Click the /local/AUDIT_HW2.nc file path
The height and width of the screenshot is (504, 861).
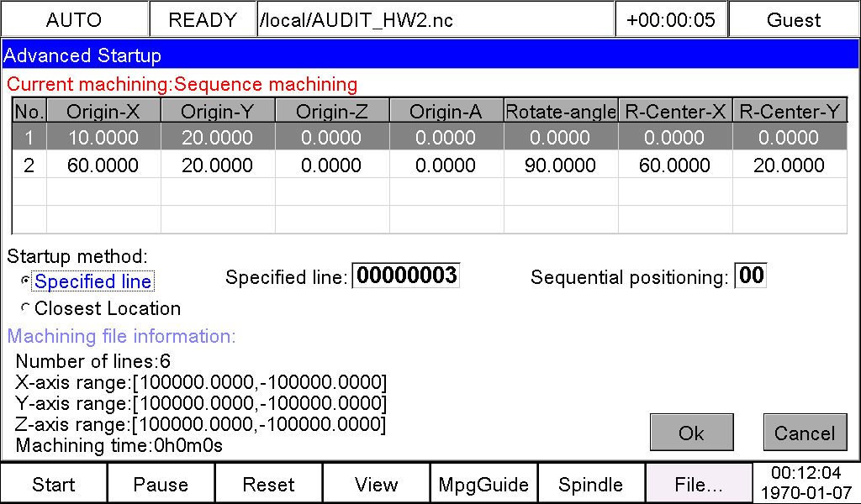pyautogui.click(x=435, y=20)
